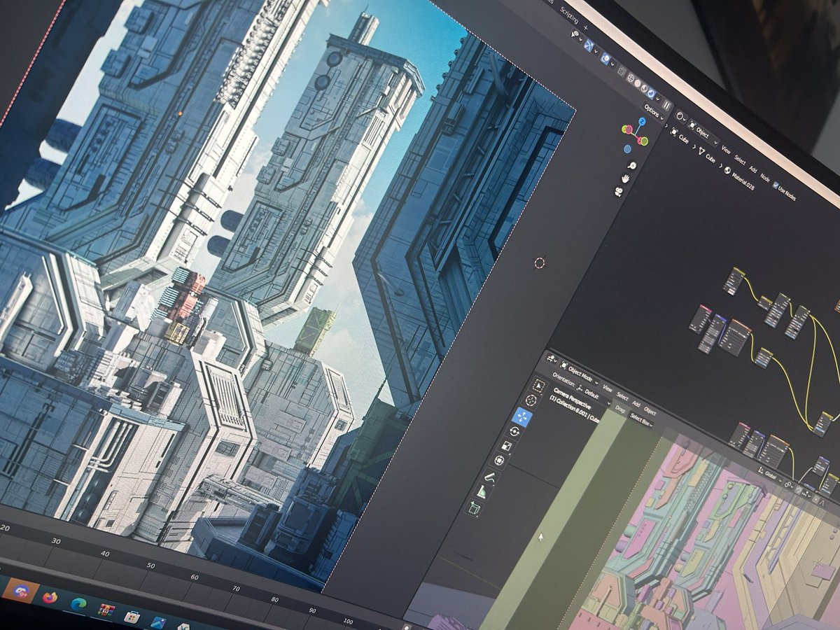This screenshot has width=840, height=630.
Task: Toggle the show overlays button
Action: click(x=605, y=58)
